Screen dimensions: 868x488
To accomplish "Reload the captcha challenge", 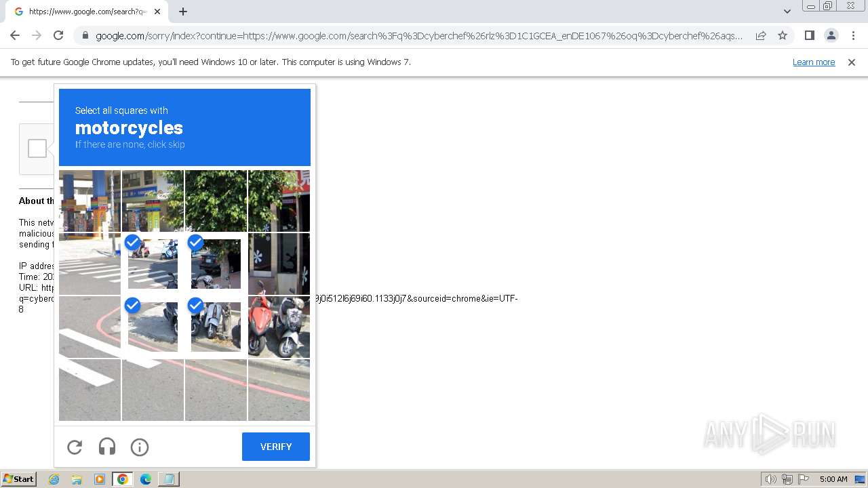I will (x=75, y=447).
